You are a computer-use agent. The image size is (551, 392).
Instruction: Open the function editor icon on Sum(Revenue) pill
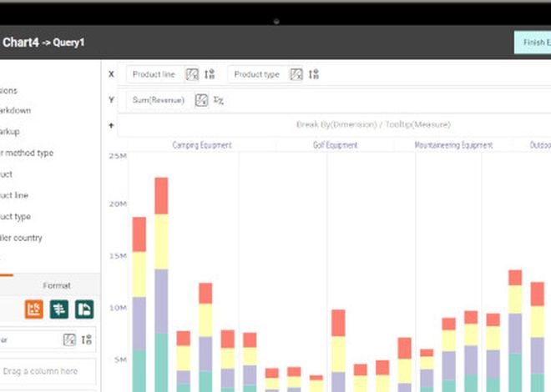[201, 100]
